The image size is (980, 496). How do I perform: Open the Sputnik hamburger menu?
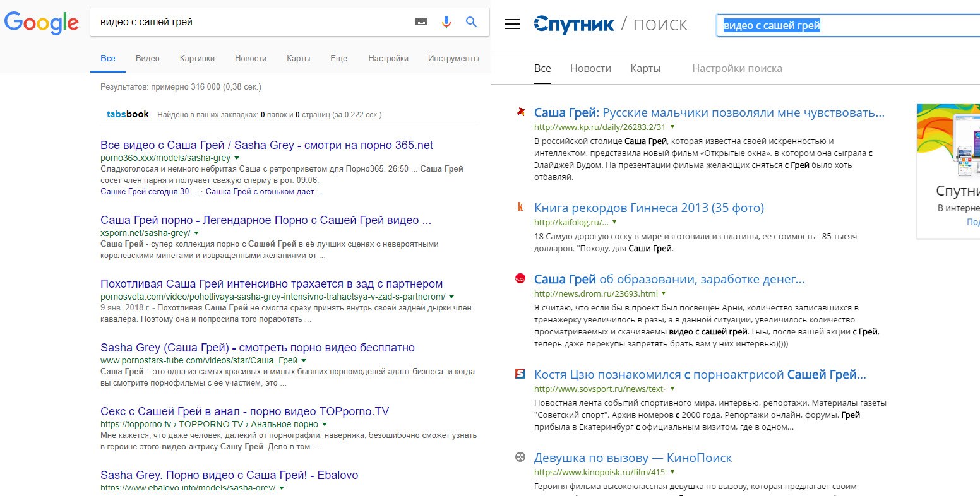coord(512,25)
